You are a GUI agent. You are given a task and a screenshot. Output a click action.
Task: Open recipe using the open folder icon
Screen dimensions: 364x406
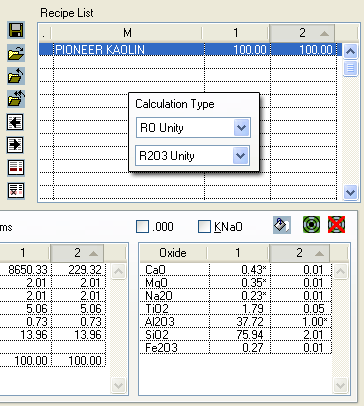coord(16,53)
